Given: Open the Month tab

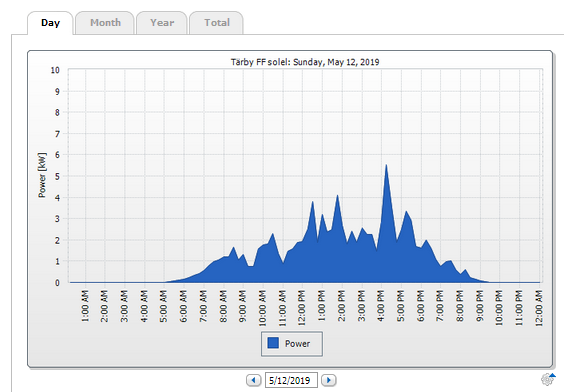Looking at the screenshot, I should coord(105,23).
